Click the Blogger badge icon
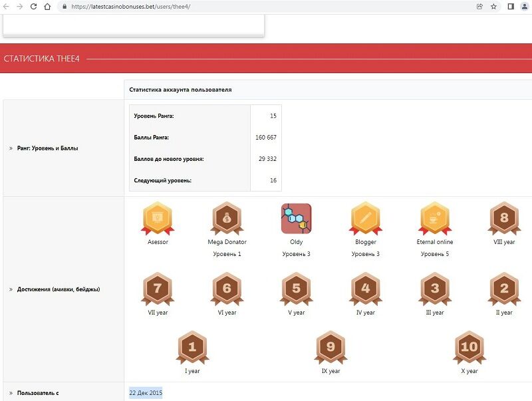 click(x=365, y=218)
